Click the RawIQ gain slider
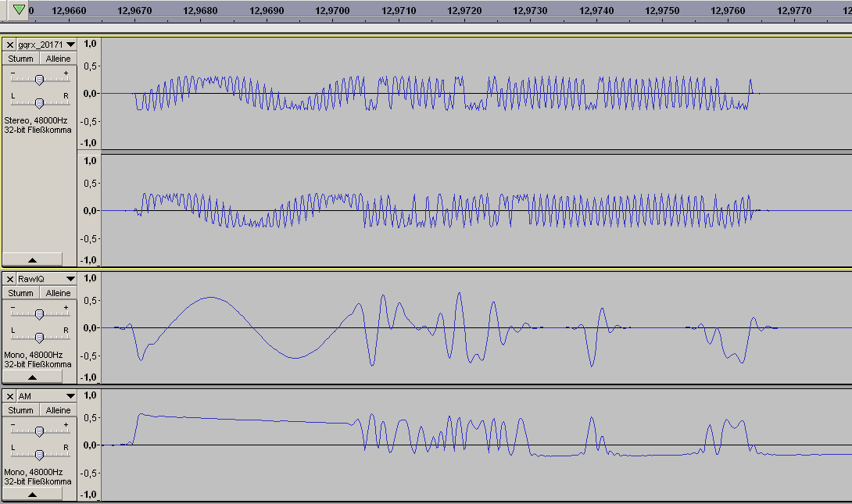The width and height of the screenshot is (852, 504). (x=39, y=314)
